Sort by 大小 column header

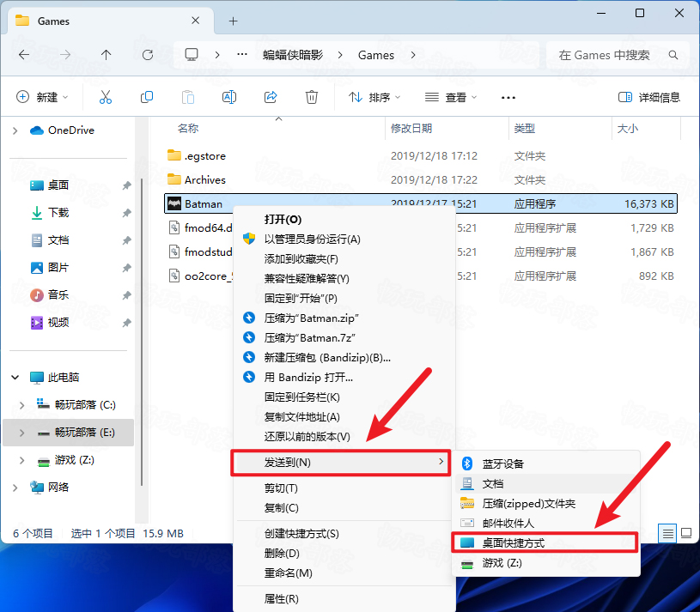click(x=627, y=129)
